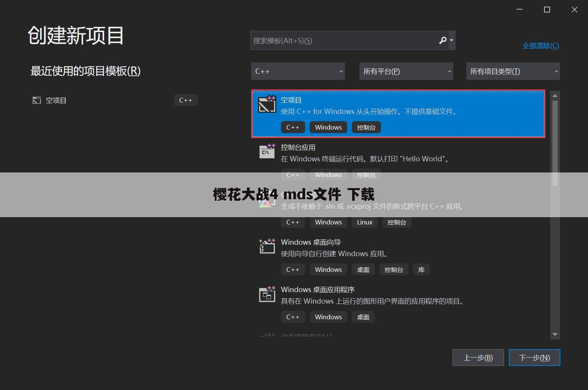Screen dimensions: 588x390
Task: Click the Linux tag in CMake template
Action: [365, 222]
